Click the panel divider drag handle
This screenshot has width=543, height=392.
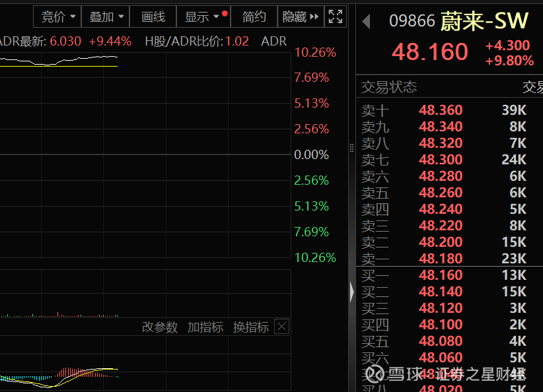[x=352, y=148]
